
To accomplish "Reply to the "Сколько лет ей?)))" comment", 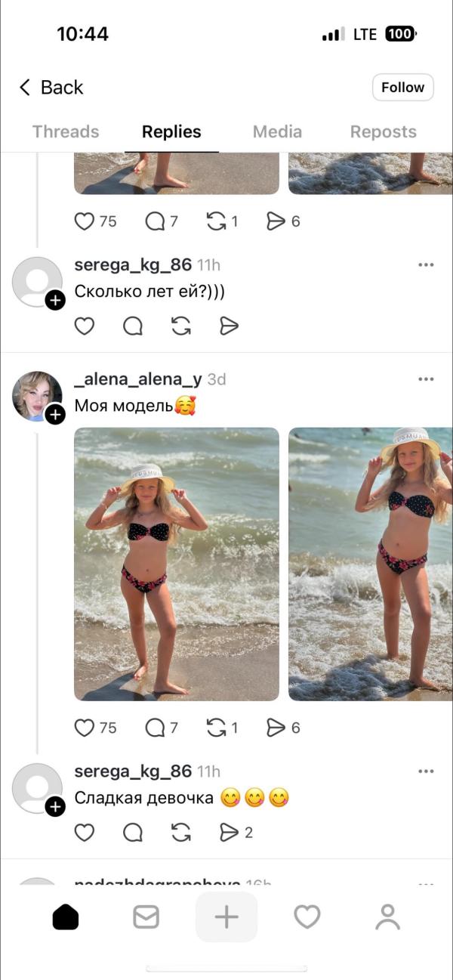I will tap(133, 326).
